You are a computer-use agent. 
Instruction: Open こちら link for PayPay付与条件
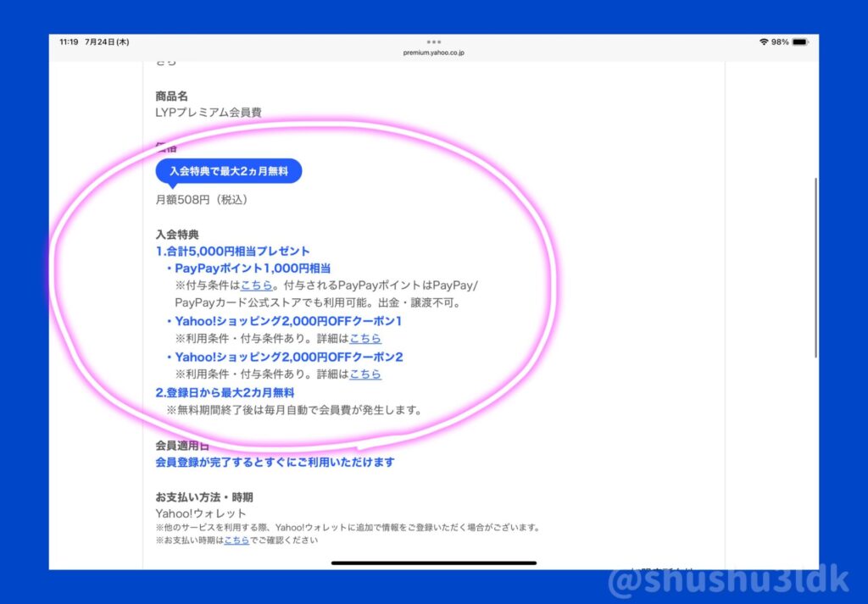[256, 285]
